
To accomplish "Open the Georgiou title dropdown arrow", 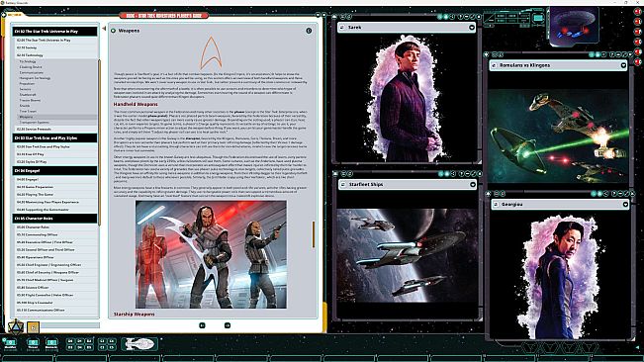I will tap(625, 204).
